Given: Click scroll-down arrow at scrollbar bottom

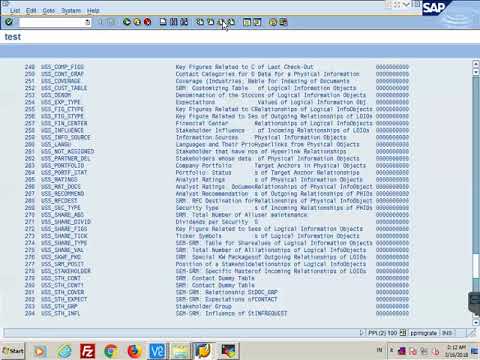Looking at the screenshot, I should click(x=476, y=322).
